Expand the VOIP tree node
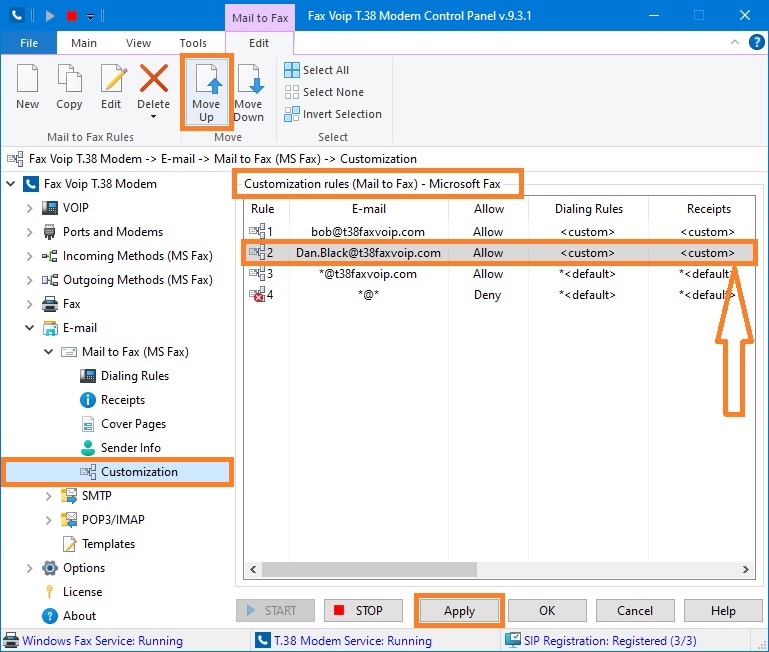This screenshot has height=652, width=769. coord(29,208)
